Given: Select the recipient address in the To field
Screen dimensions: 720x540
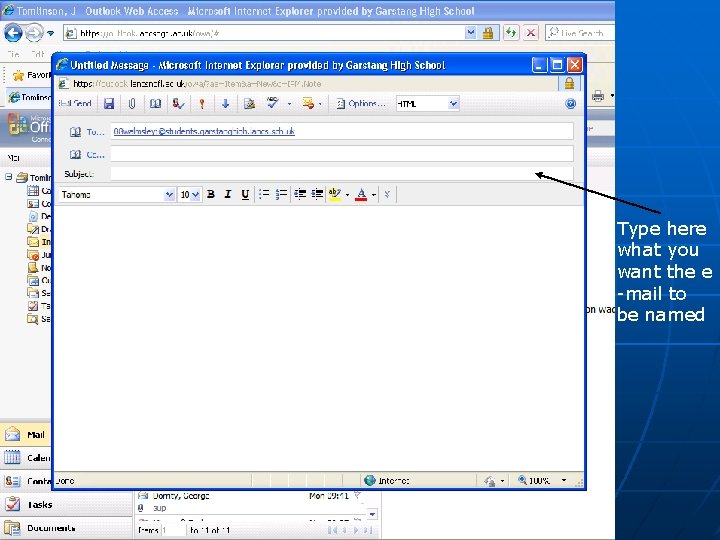Looking at the screenshot, I should 204,131.
